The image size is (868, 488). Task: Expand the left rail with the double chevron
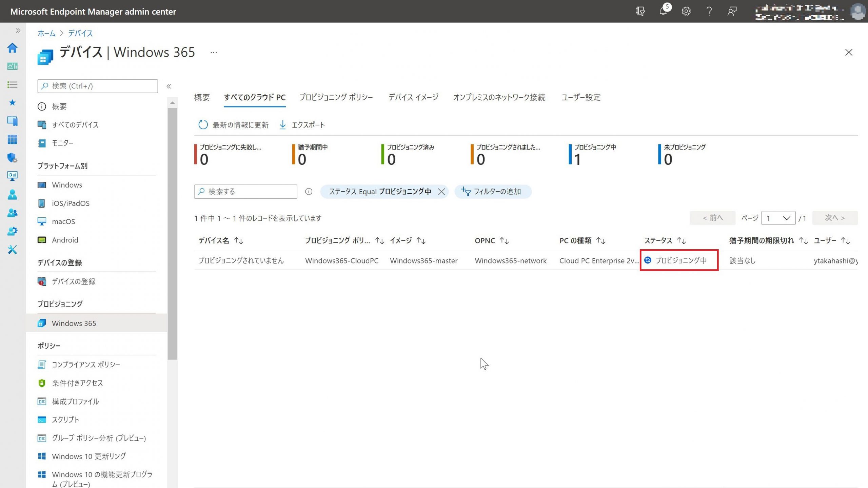[18, 31]
